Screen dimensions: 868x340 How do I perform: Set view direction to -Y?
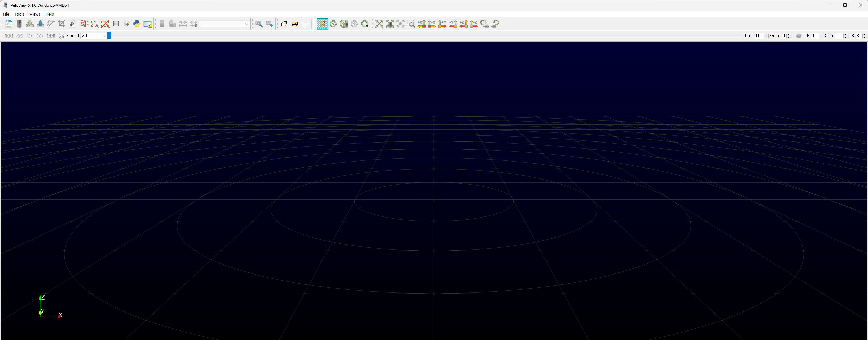click(x=453, y=24)
